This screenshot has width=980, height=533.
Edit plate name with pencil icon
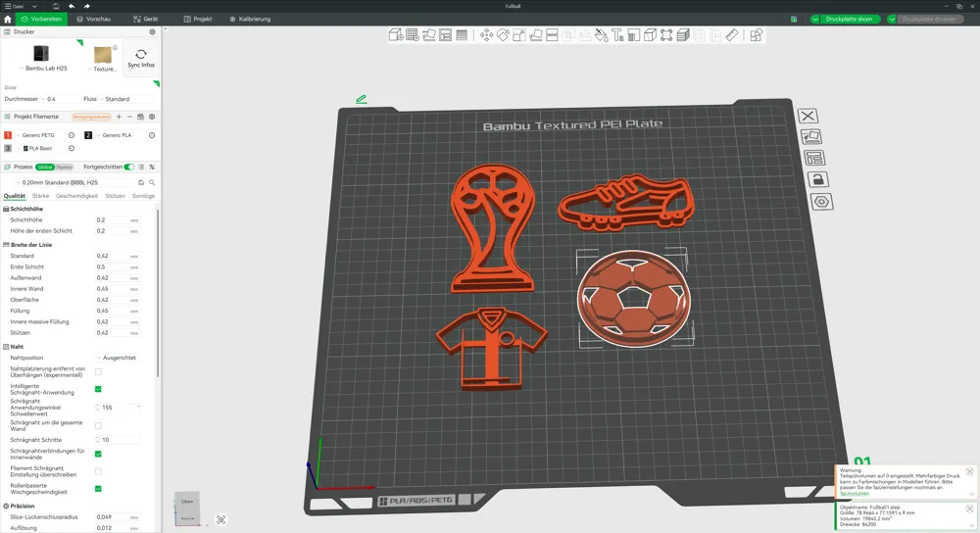click(362, 99)
